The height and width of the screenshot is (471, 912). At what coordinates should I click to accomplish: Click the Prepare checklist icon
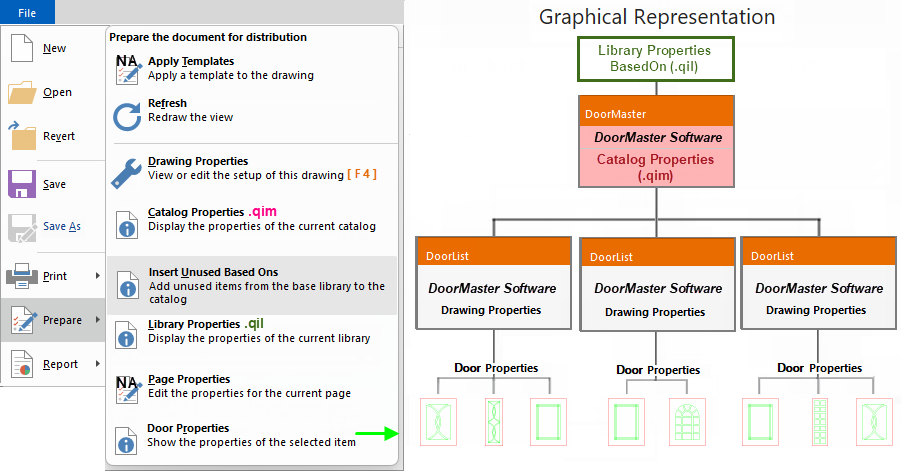click(22, 320)
